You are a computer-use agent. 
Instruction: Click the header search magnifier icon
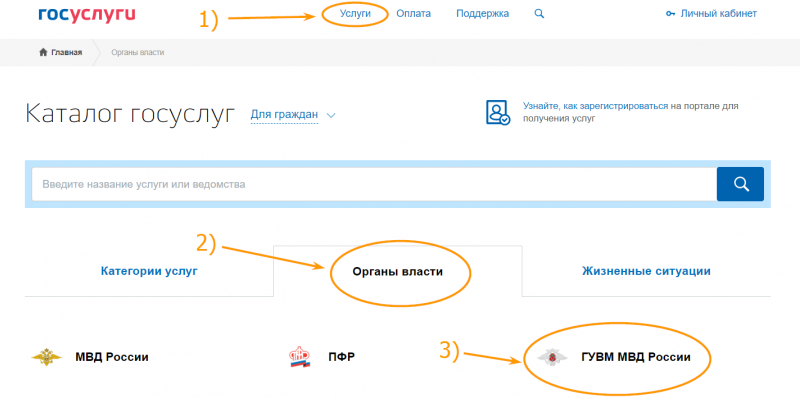pyautogui.click(x=539, y=14)
